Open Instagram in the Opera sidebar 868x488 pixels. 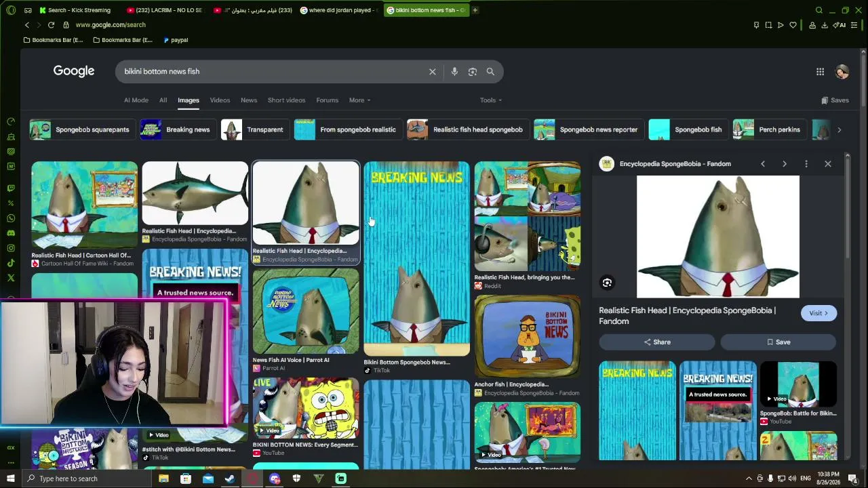tap(11, 248)
